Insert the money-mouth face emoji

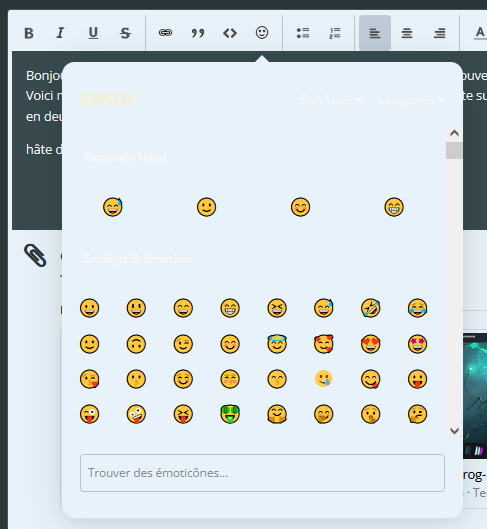point(230,414)
